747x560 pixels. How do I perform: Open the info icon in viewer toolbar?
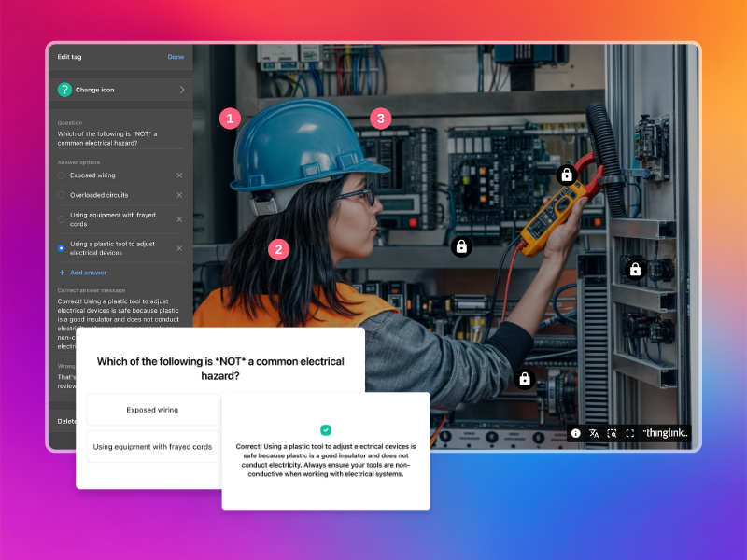(576, 433)
